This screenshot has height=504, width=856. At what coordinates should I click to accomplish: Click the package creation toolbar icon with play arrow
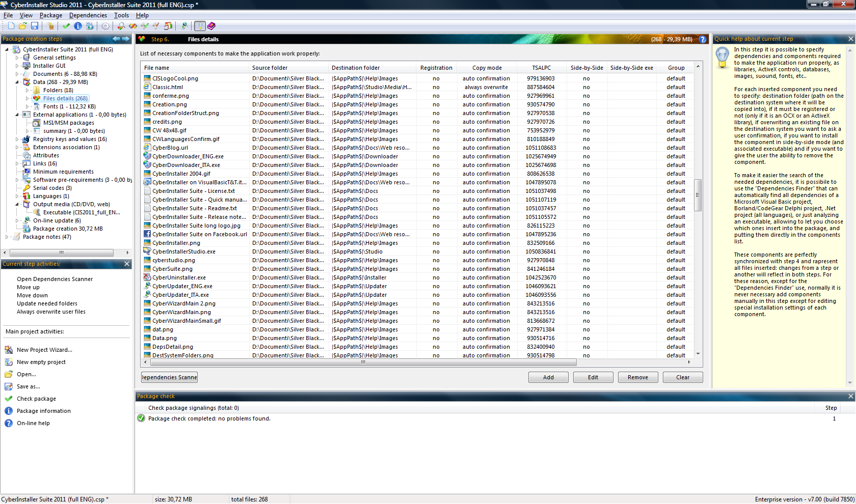click(90, 25)
